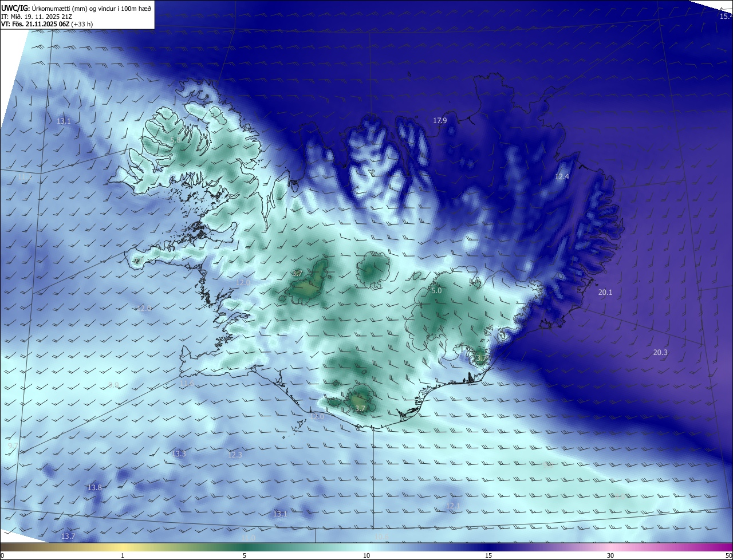This screenshot has height=560, width=733.
Task: Click the legend tick label 1
Action: (123, 555)
